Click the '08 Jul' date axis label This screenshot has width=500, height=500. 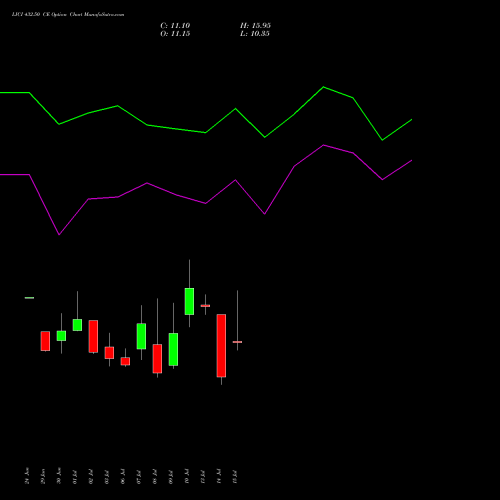(x=155, y=476)
